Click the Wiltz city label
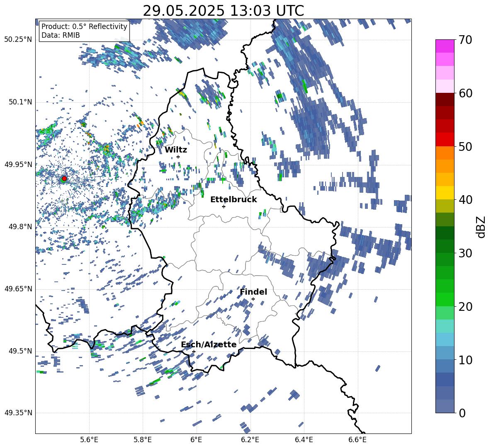 pos(176,150)
